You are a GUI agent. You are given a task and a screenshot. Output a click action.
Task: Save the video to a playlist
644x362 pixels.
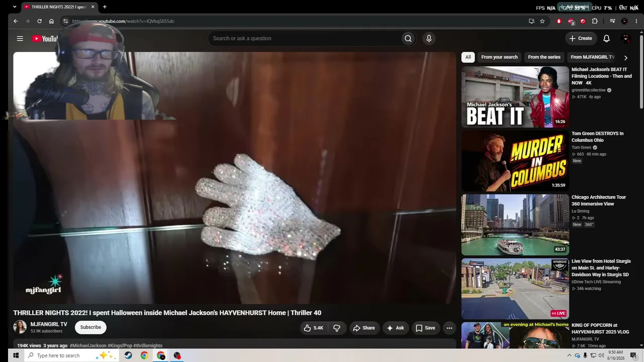click(x=425, y=328)
